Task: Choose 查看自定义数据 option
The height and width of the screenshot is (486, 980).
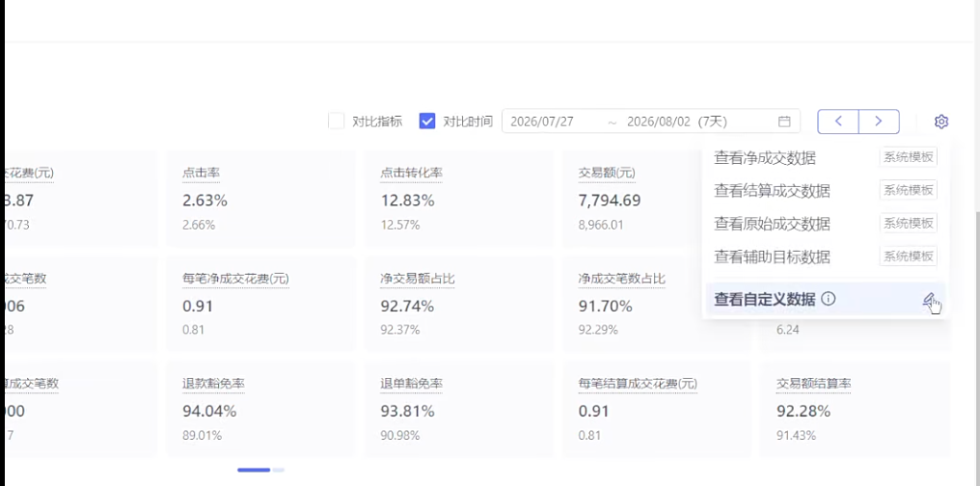Action: click(825, 299)
